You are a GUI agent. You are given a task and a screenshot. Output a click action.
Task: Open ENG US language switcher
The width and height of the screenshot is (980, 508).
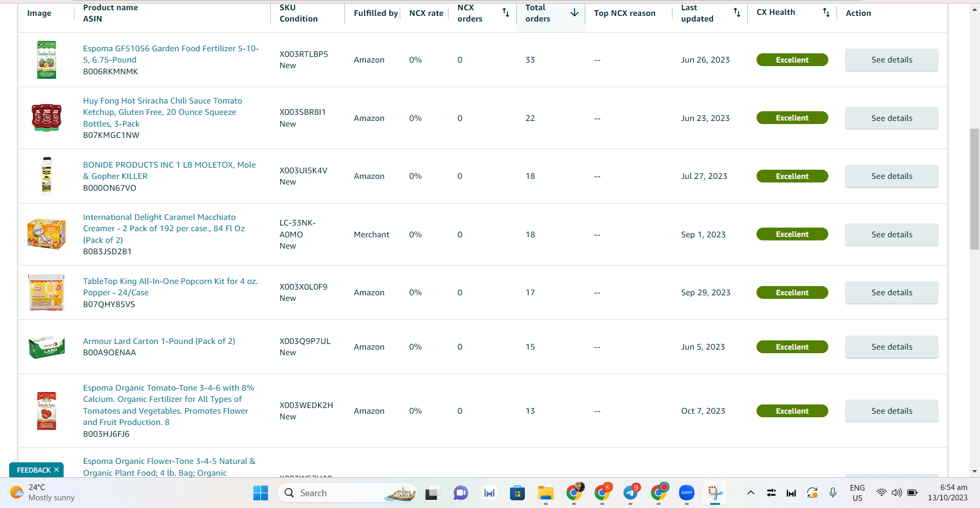[x=857, y=493]
